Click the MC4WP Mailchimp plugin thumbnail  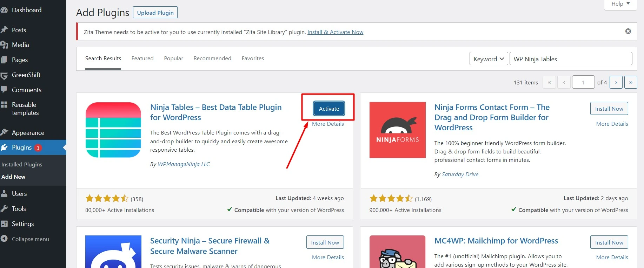pos(398,252)
